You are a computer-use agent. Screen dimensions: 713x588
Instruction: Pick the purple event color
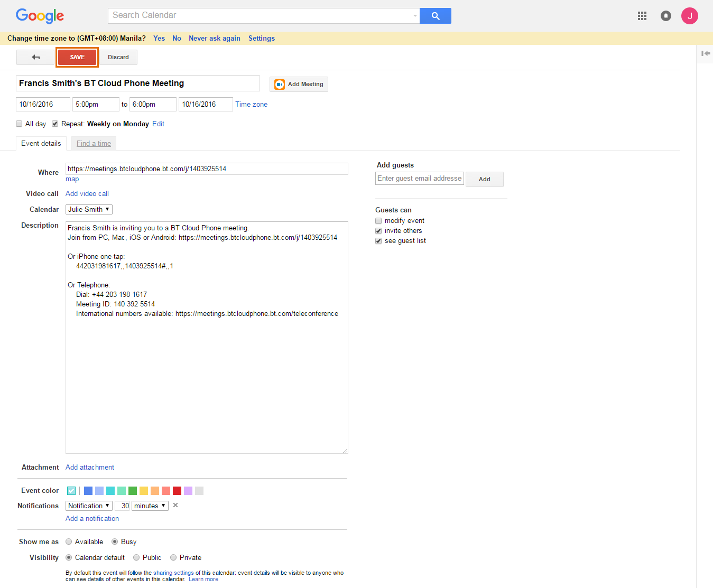click(188, 491)
